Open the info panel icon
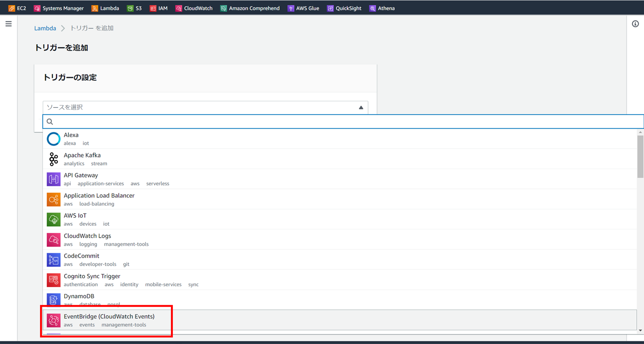Viewport: 644px width, 344px height. click(636, 24)
